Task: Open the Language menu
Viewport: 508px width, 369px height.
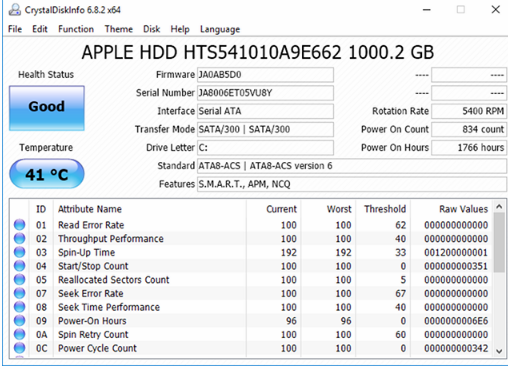Action: coord(220,29)
